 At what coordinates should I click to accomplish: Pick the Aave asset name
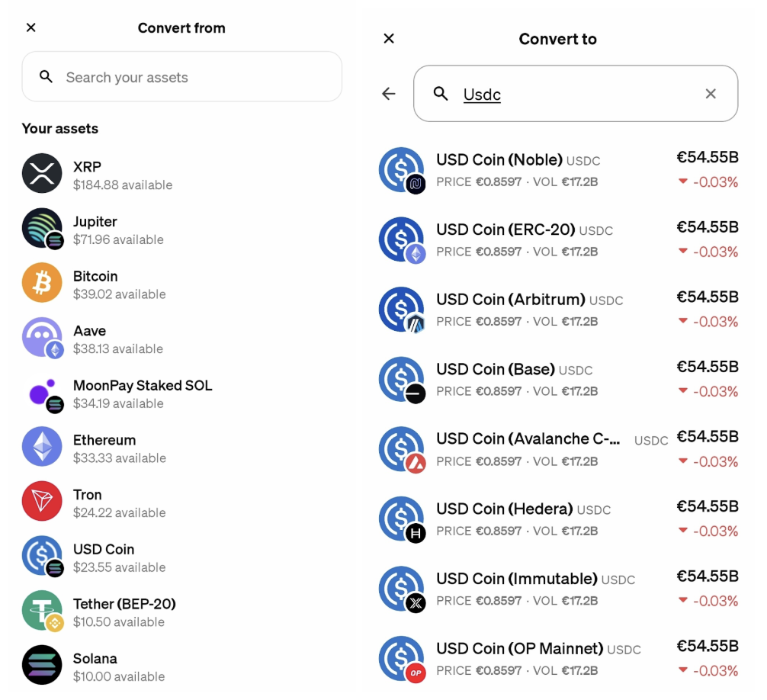pyautogui.click(x=89, y=331)
